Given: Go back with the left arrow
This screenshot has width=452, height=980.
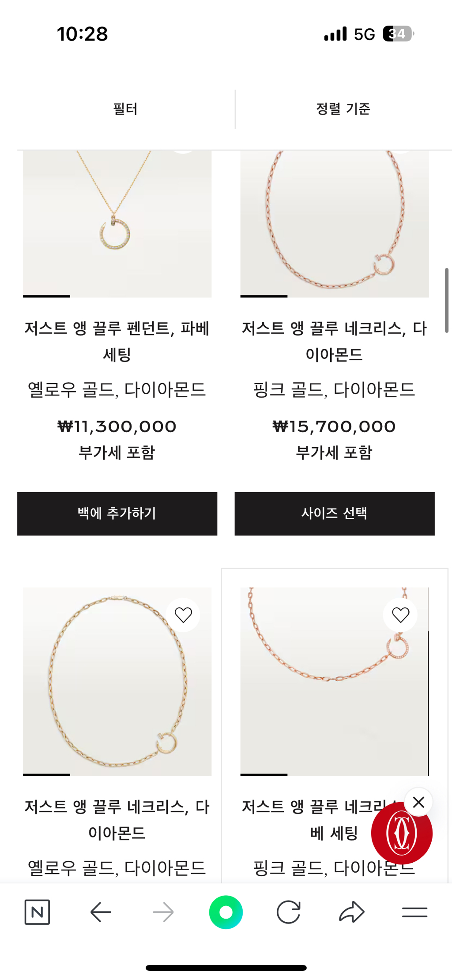Looking at the screenshot, I should coord(101,912).
